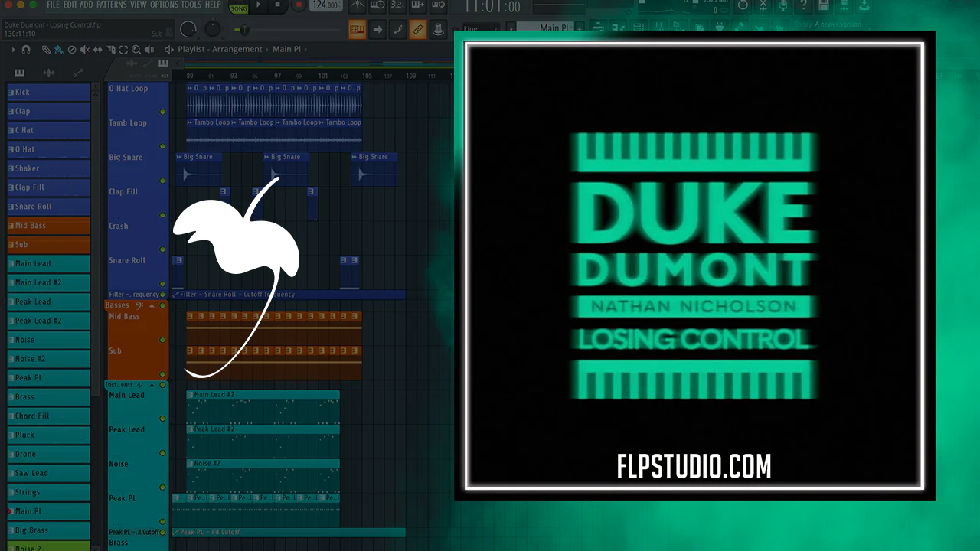Select the Mid Bass pattern in picker
The image size is (980, 551).
coord(48,226)
